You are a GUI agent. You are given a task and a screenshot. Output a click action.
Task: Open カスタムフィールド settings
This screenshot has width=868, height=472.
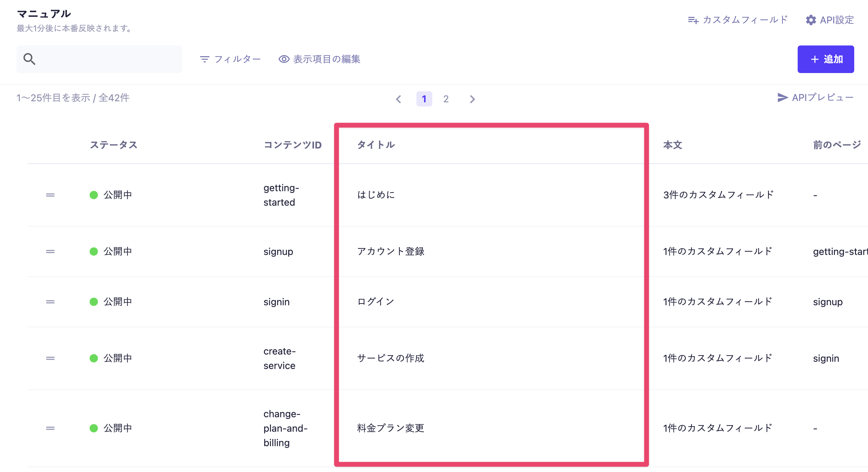(x=738, y=20)
